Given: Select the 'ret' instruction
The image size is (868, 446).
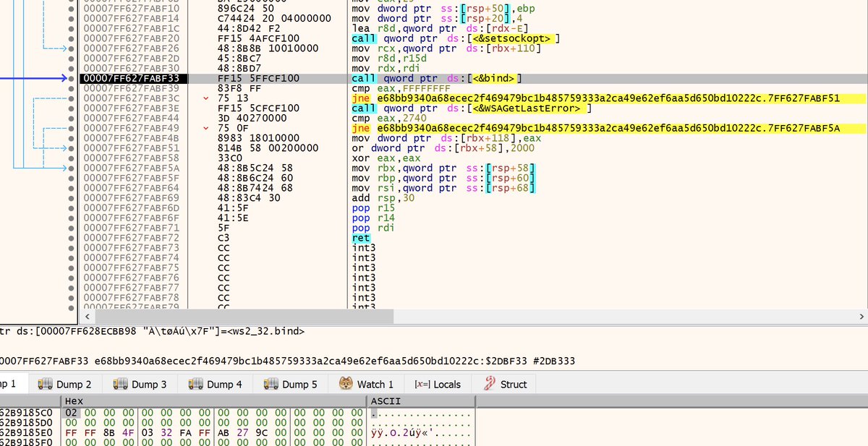Looking at the screenshot, I should click(360, 238).
